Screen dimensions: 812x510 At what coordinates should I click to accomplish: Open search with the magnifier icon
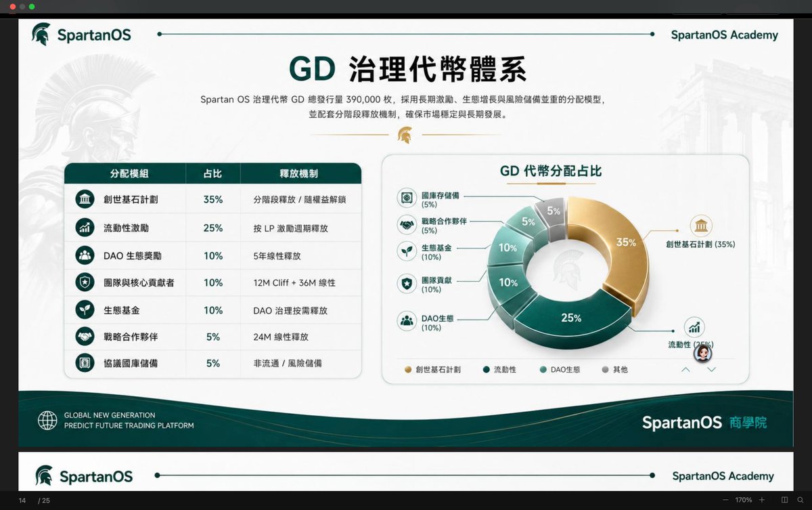pos(800,500)
